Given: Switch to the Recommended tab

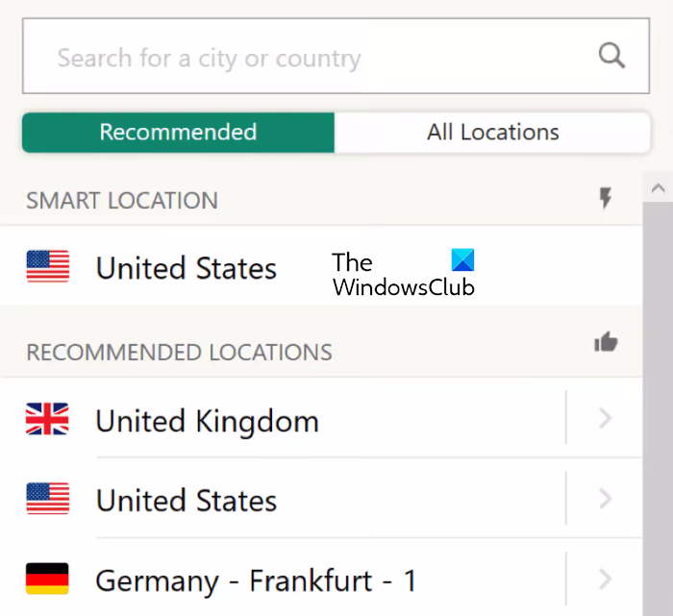Looking at the screenshot, I should click(178, 133).
